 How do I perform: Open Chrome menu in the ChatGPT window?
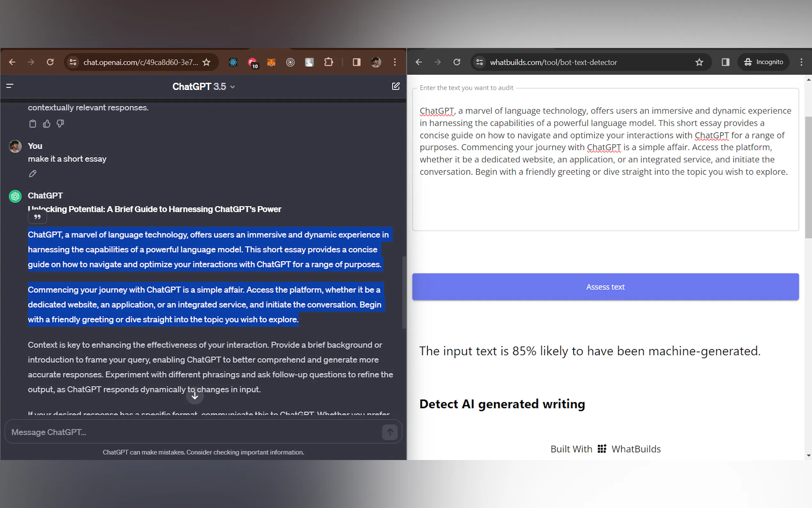[395, 62]
